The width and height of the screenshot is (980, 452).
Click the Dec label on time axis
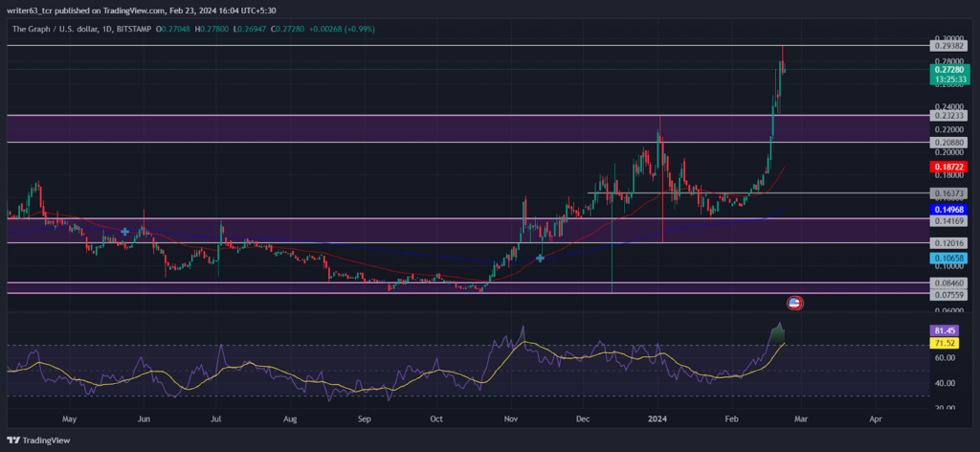click(x=583, y=418)
